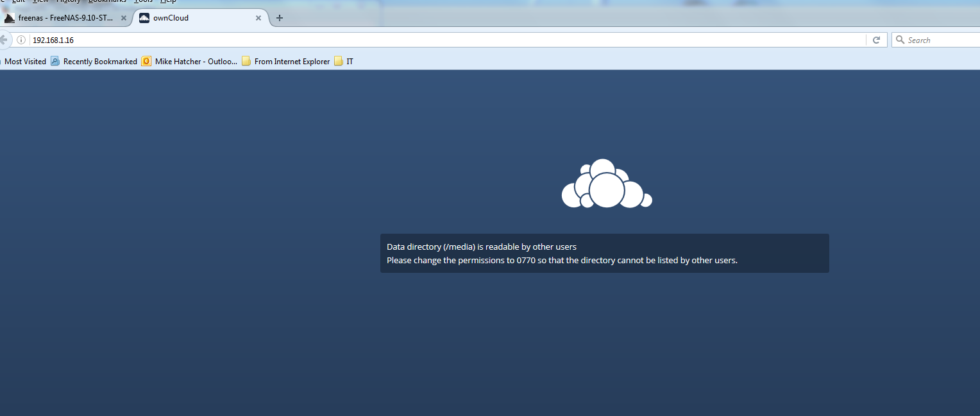Viewport: 980px width, 416px height.
Task: Click the Outlook bookmark favicon
Action: point(146,62)
